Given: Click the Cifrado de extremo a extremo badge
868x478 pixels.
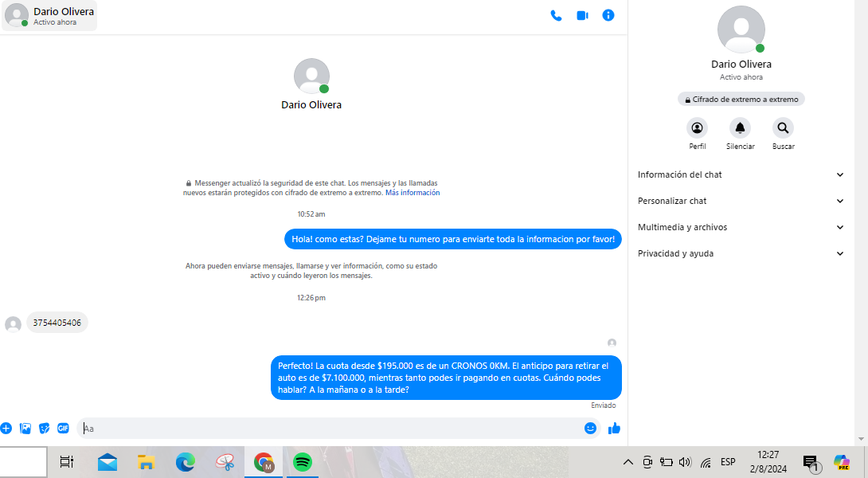Looking at the screenshot, I should click(741, 99).
